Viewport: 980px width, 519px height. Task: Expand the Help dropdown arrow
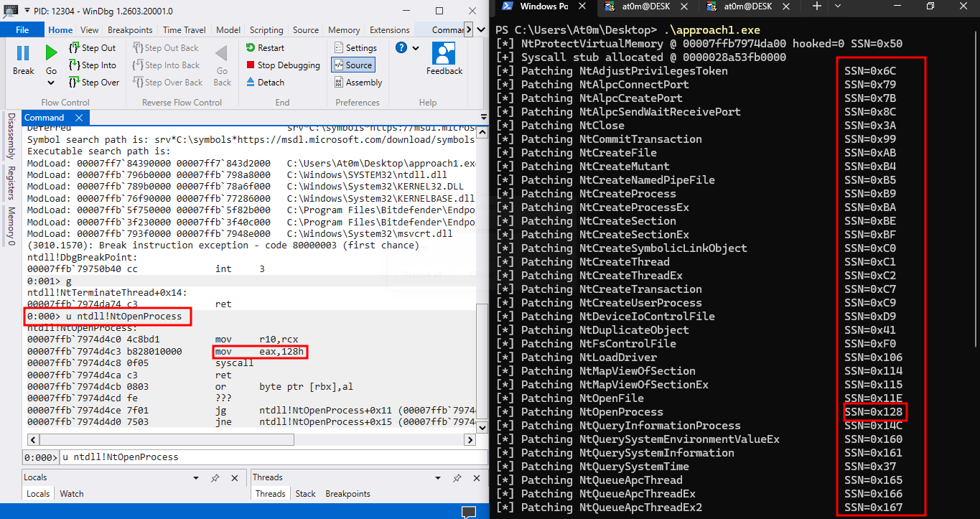tap(416, 47)
